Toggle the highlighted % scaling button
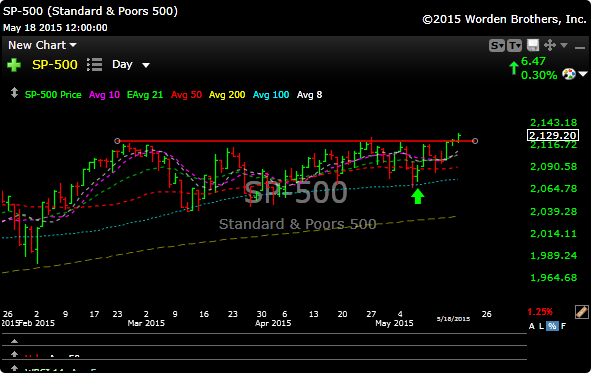 [552, 326]
